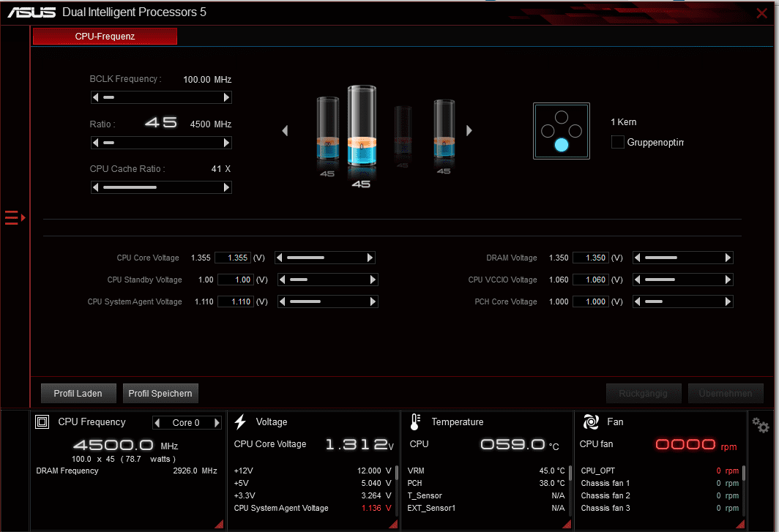
Task: Click the BCLK Frequency slider track
Action: coord(161,97)
